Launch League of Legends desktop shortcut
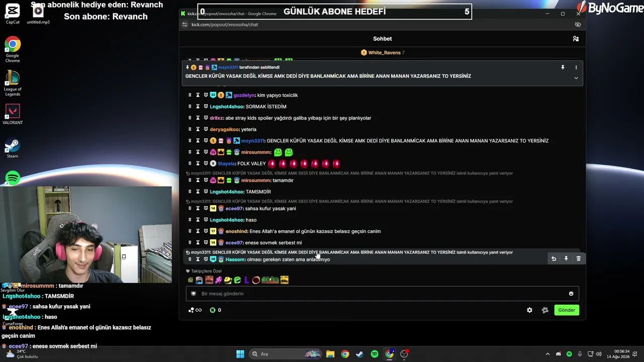Image resolution: width=644 pixels, height=362 pixels. click(13, 83)
